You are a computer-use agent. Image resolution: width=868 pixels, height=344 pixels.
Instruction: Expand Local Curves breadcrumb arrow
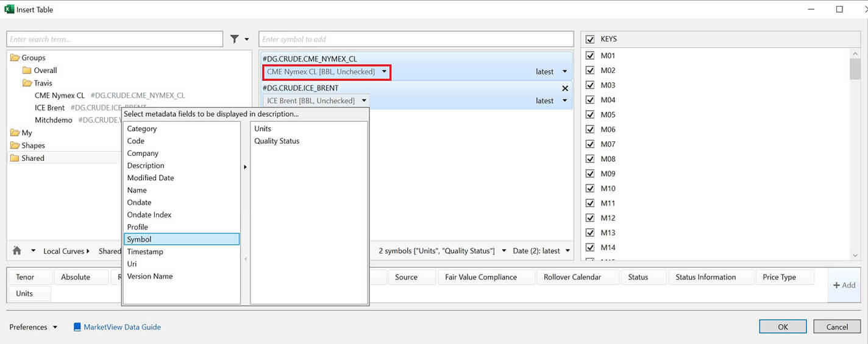point(88,251)
